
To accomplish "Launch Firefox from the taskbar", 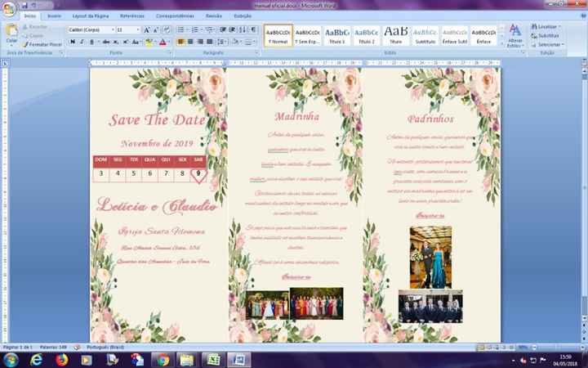I will point(62,360).
